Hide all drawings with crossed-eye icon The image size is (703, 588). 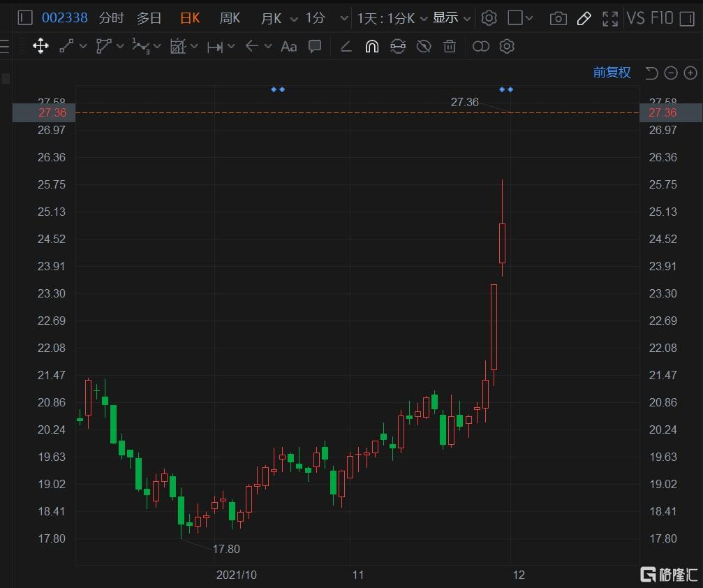point(424,46)
